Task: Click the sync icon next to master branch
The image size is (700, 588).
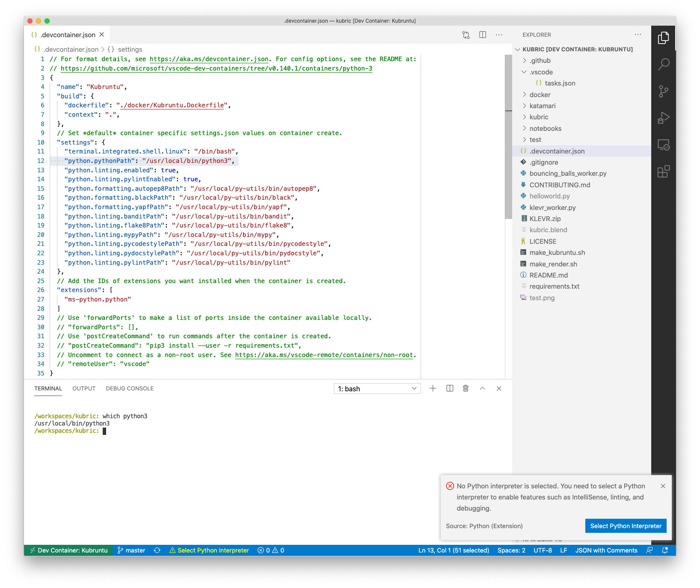Action: (157, 550)
